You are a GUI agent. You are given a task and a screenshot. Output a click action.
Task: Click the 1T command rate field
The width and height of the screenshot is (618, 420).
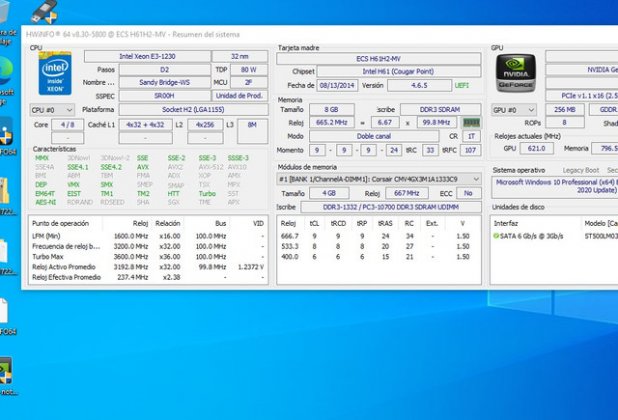click(471, 136)
